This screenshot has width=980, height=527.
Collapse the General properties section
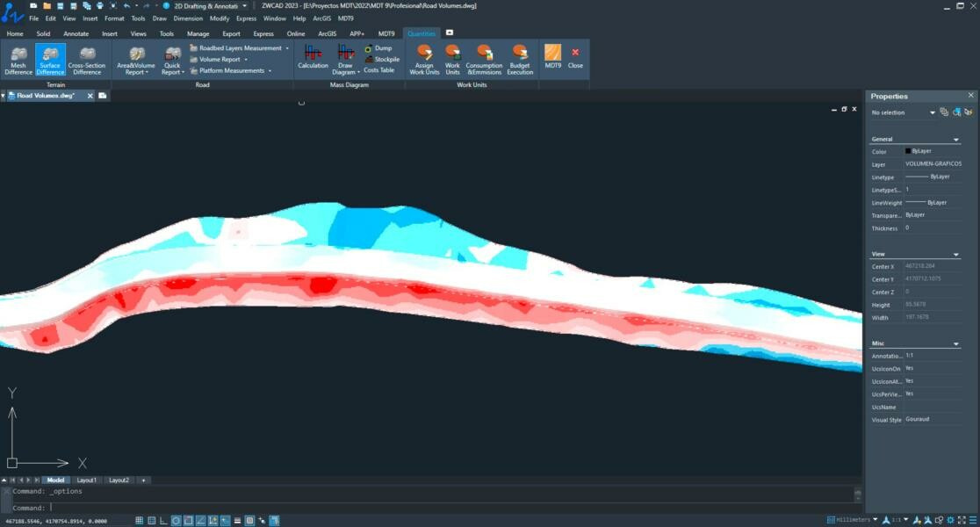pos(956,140)
